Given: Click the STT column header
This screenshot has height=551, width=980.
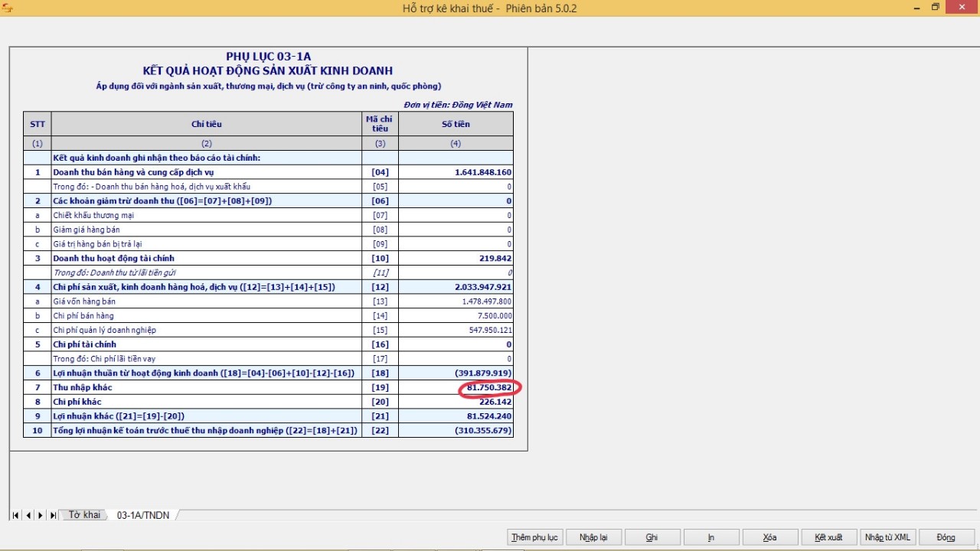Looking at the screenshot, I should [38, 124].
